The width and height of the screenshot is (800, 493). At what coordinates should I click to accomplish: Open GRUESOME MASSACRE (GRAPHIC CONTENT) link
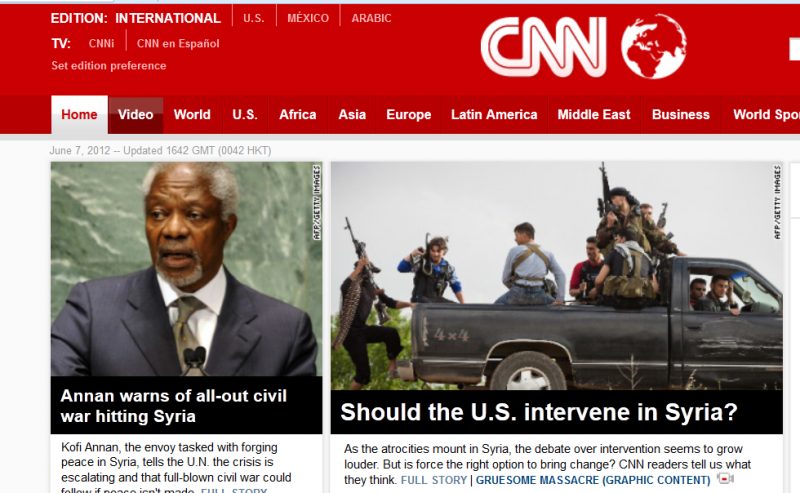coord(593,480)
